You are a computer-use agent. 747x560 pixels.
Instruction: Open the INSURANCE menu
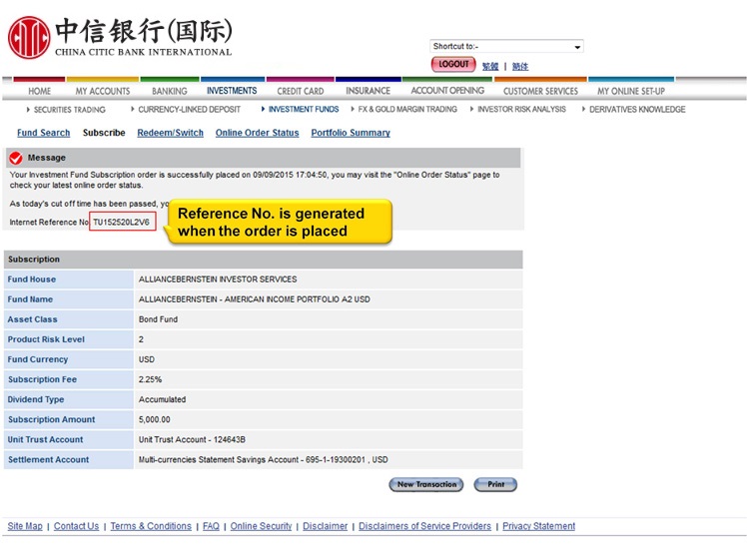pyautogui.click(x=368, y=91)
